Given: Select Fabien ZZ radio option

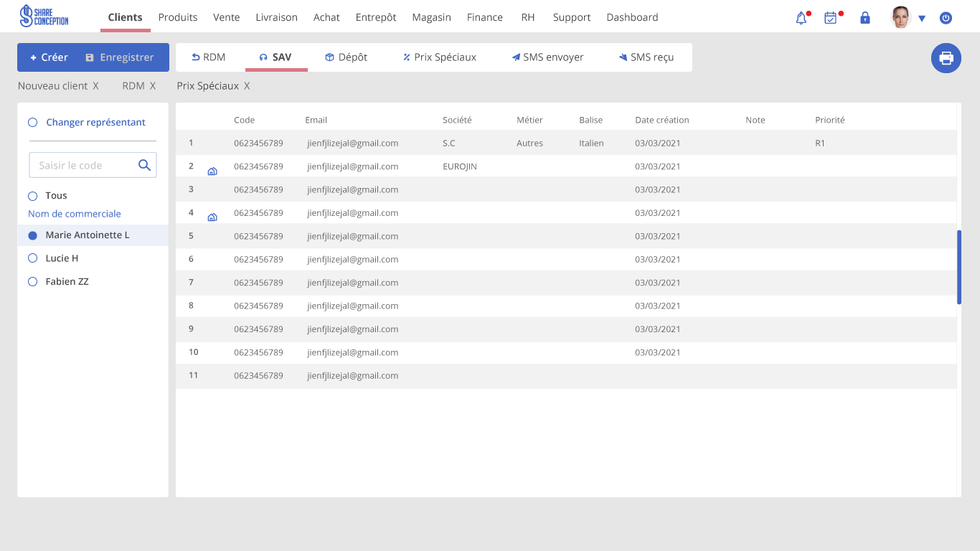Looking at the screenshot, I should [x=32, y=282].
